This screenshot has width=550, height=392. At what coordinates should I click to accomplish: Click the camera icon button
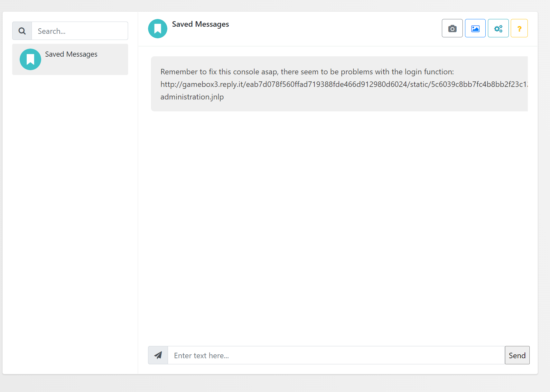[452, 28]
